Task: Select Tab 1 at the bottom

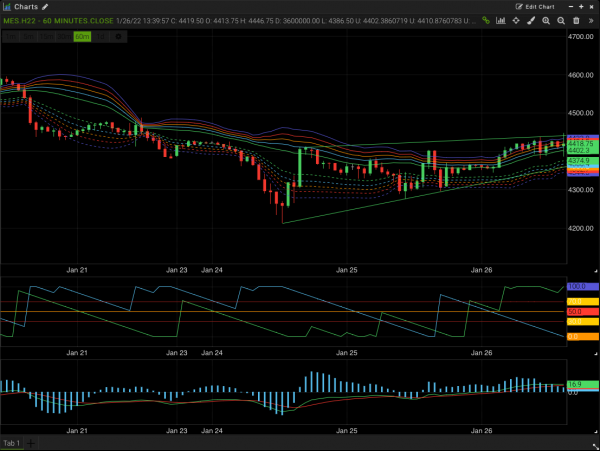Action: click(11, 443)
